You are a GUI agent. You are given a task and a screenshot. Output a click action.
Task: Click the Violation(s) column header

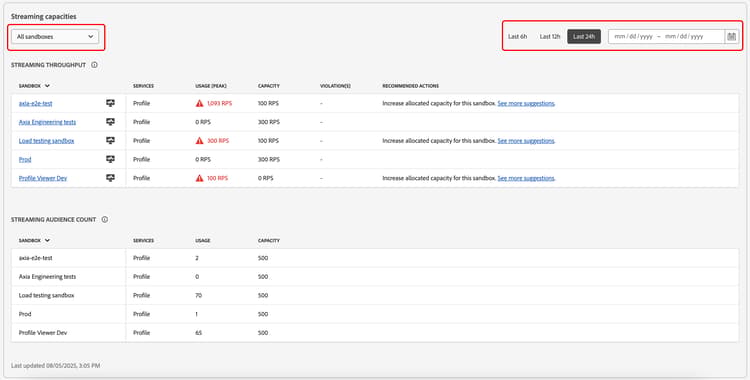[x=335, y=86]
